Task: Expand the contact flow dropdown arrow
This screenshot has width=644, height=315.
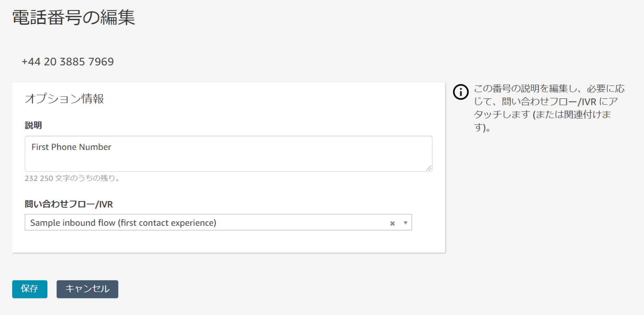Action: (406, 223)
